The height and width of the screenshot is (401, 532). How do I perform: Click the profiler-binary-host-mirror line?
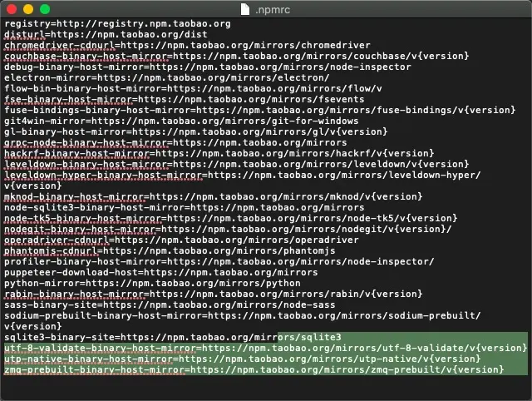[219, 262]
